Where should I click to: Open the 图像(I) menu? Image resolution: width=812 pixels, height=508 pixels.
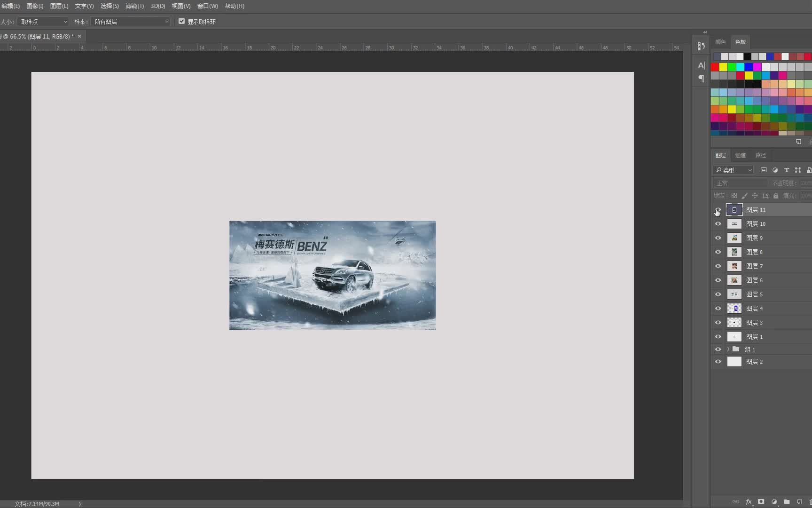pyautogui.click(x=35, y=6)
